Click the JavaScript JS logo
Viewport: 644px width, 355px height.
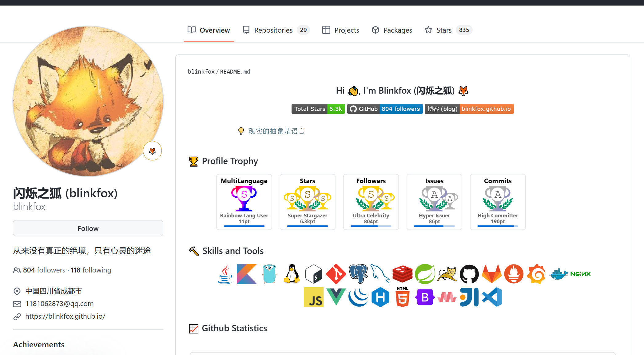tap(313, 297)
